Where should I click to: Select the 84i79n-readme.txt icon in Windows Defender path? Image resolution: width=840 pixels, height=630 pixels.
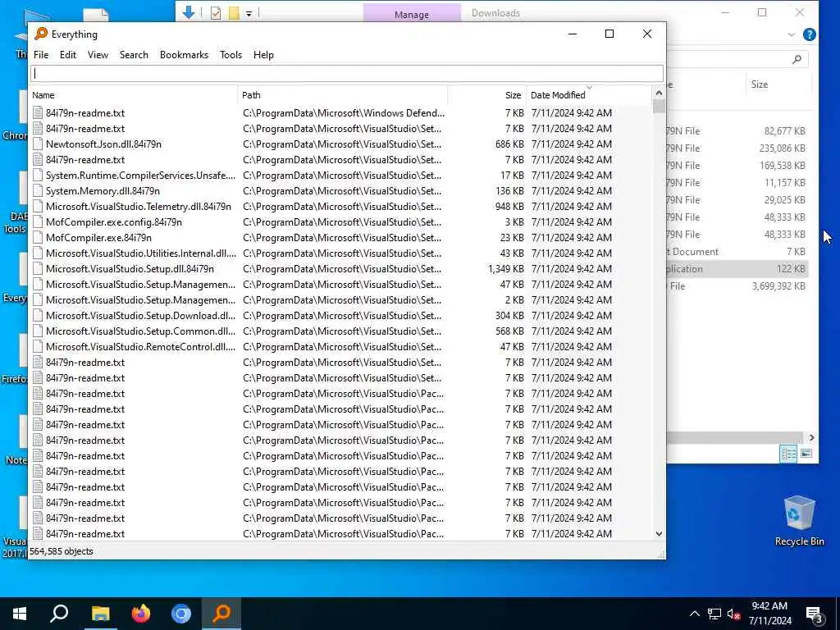pos(38,112)
